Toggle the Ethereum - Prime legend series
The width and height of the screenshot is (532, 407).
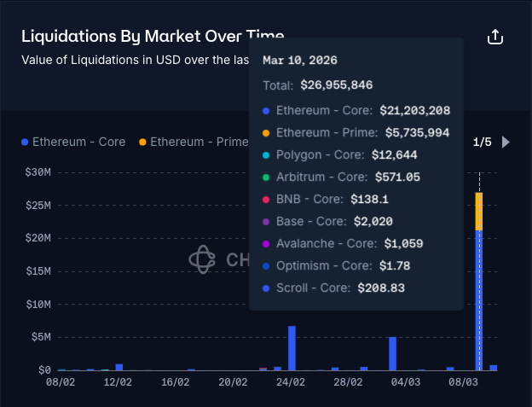click(x=198, y=142)
